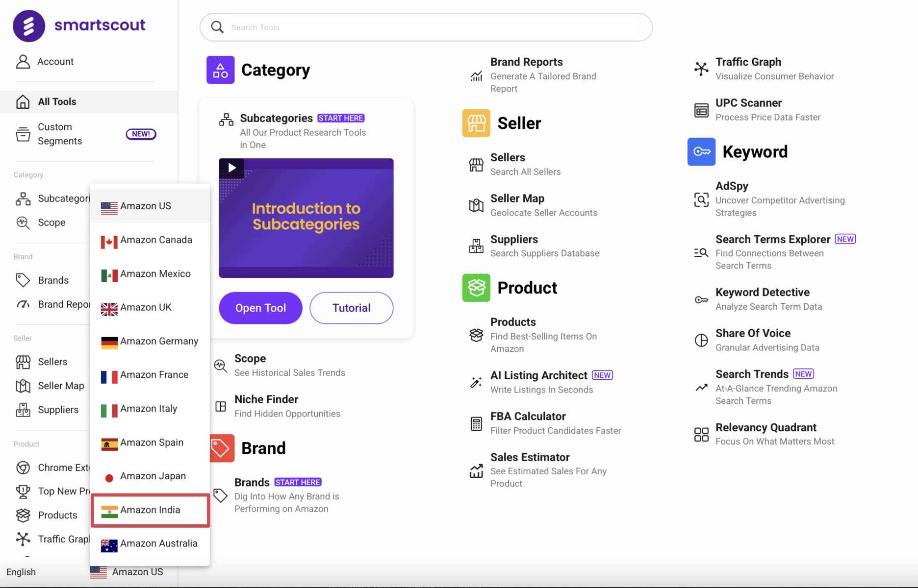Click the Traffic Graph icon in main area
The width and height of the screenshot is (918, 588).
point(701,69)
